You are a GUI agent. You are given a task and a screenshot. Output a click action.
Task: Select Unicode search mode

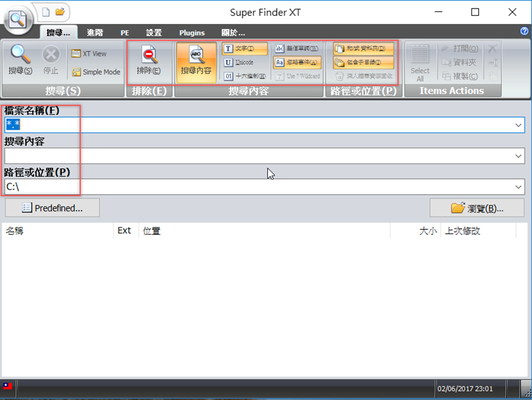pyautogui.click(x=239, y=62)
